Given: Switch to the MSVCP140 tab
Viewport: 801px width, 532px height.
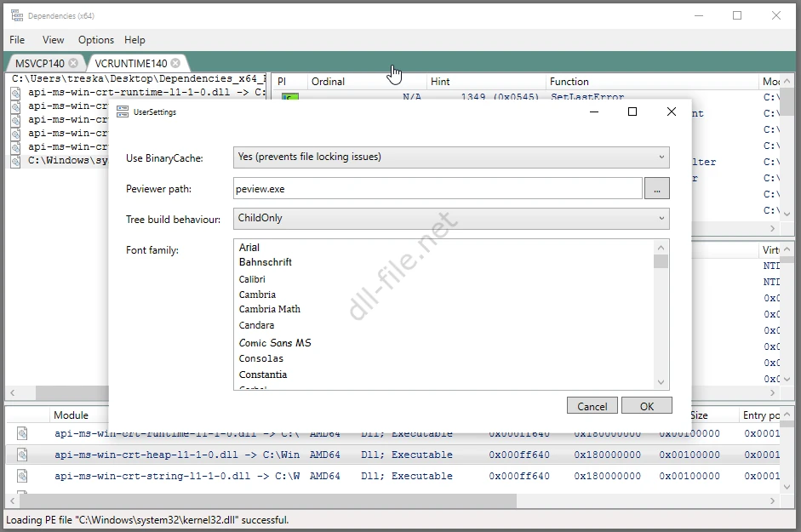Looking at the screenshot, I should pos(40,63).
